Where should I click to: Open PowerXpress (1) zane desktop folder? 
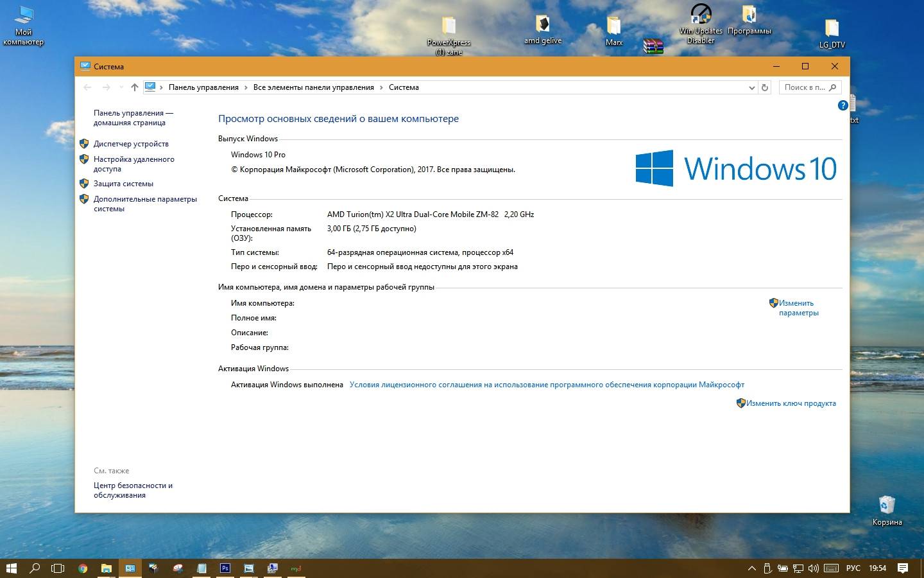(x=449, y=36)
